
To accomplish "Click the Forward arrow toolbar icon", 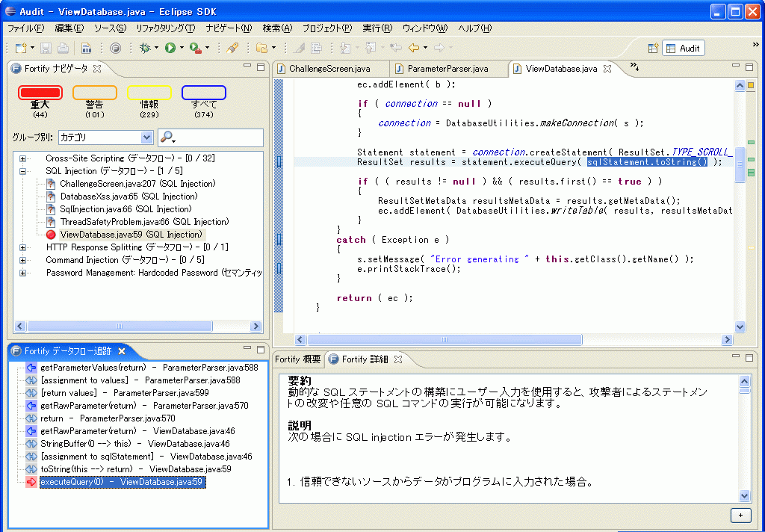I will pyautogui.click(x=439, y=48).
